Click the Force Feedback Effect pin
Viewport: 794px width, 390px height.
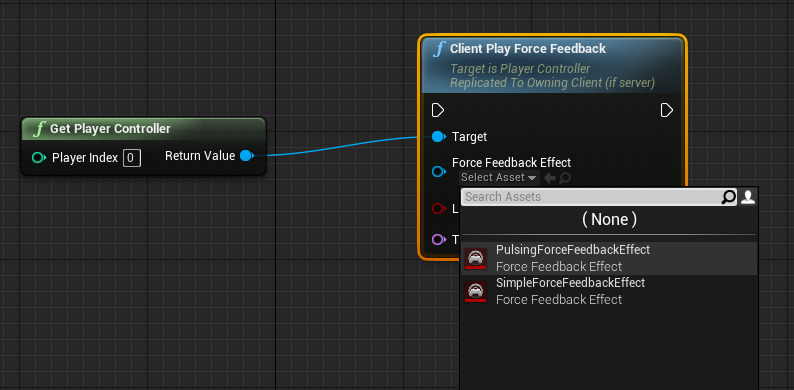(439, 171)
